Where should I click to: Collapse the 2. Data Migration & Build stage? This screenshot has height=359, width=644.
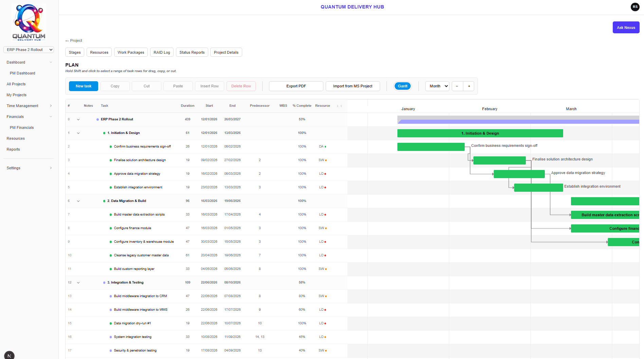coord(78,201)
